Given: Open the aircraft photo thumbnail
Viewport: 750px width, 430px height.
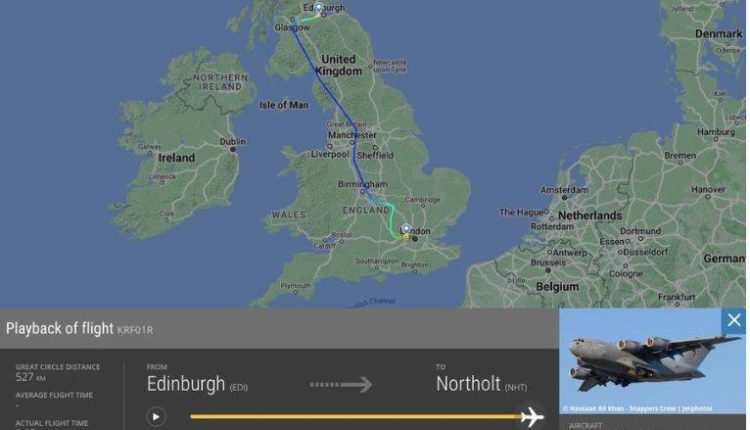Looking at the screenshot, I should 652,361.
